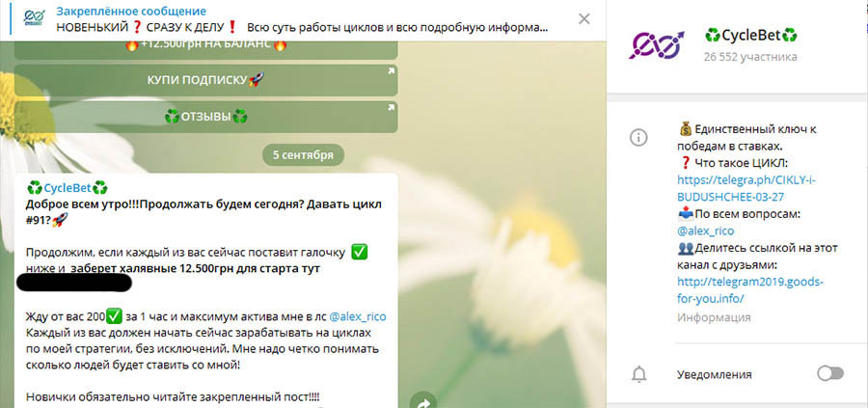Click the pinned message channel avatar

coord(35,16)
